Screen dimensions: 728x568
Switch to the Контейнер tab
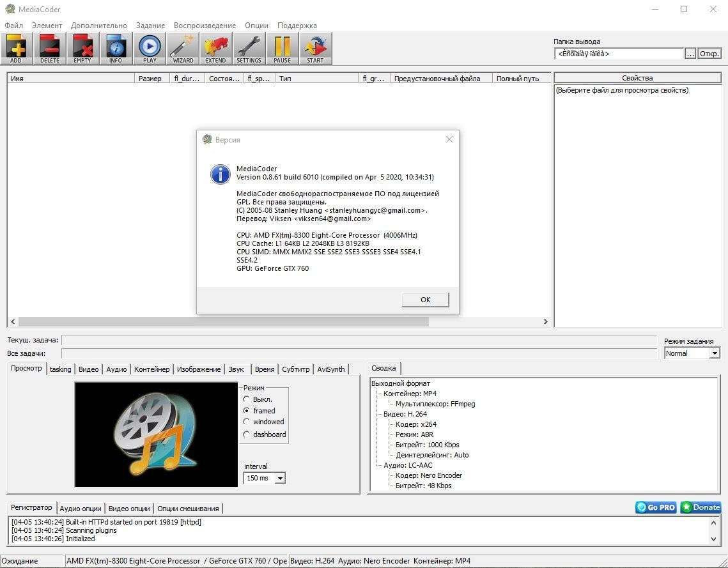(152, 369)
